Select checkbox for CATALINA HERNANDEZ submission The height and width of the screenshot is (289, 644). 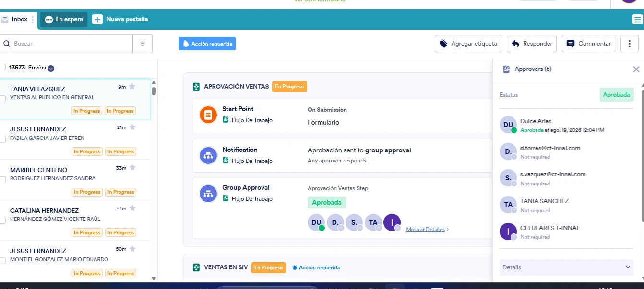[x=3, y=220]
